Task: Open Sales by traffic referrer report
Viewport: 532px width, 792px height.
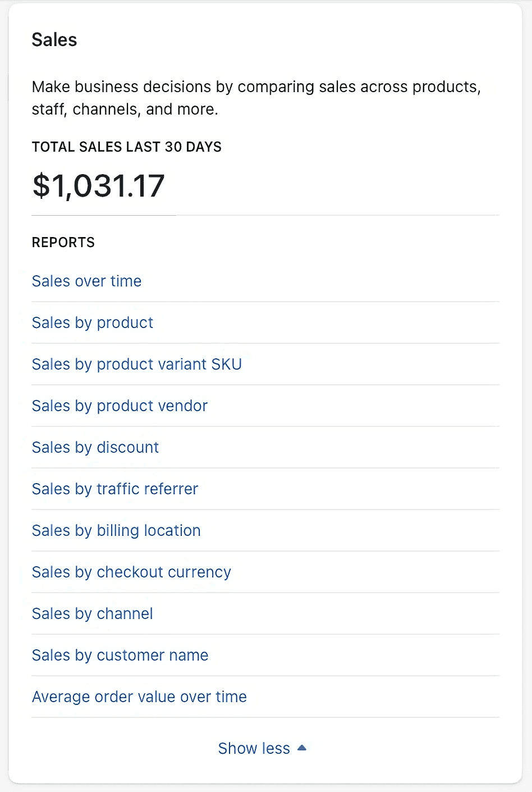Action: pos(115,489)
